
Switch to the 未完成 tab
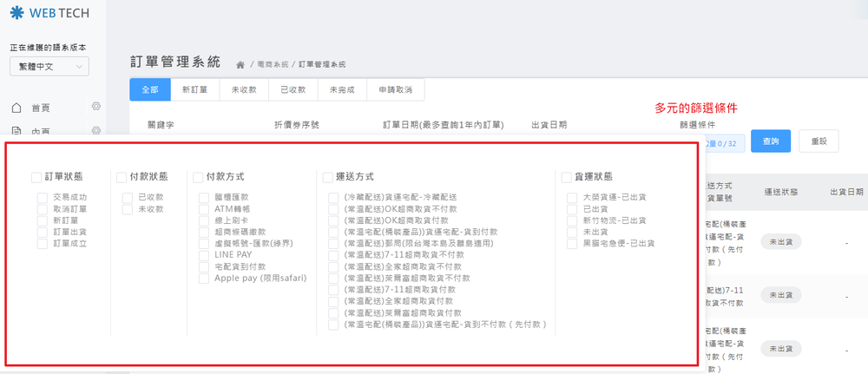point(342,89)
